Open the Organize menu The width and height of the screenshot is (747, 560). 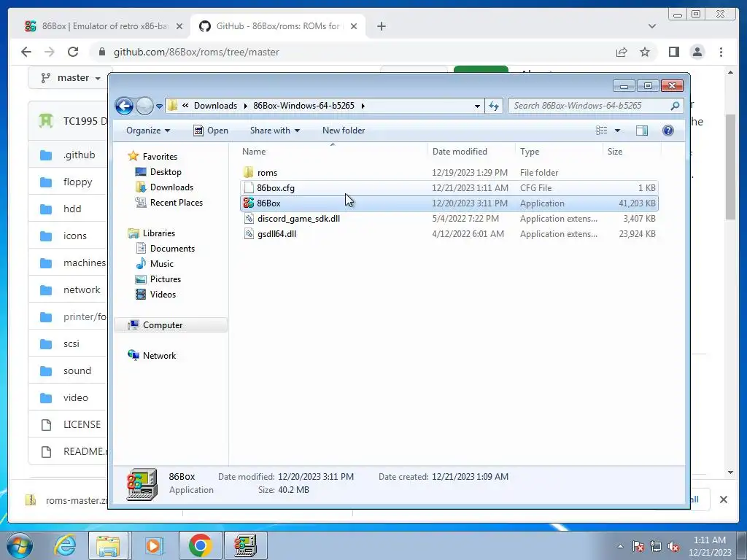(147, 131)
